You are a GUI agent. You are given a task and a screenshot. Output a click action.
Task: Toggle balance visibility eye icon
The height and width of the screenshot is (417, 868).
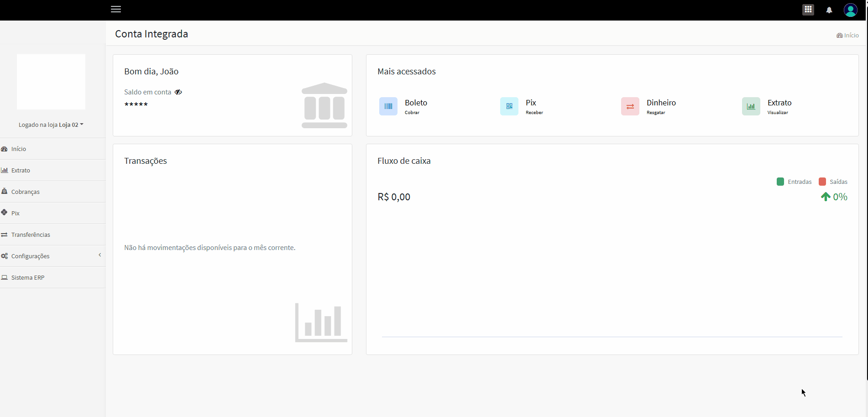coord(178,92)
